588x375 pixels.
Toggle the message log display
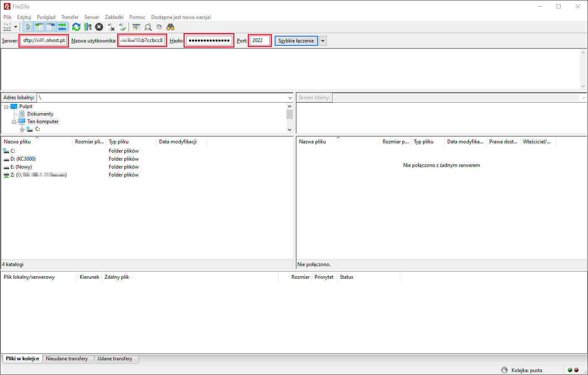[27, 26]
